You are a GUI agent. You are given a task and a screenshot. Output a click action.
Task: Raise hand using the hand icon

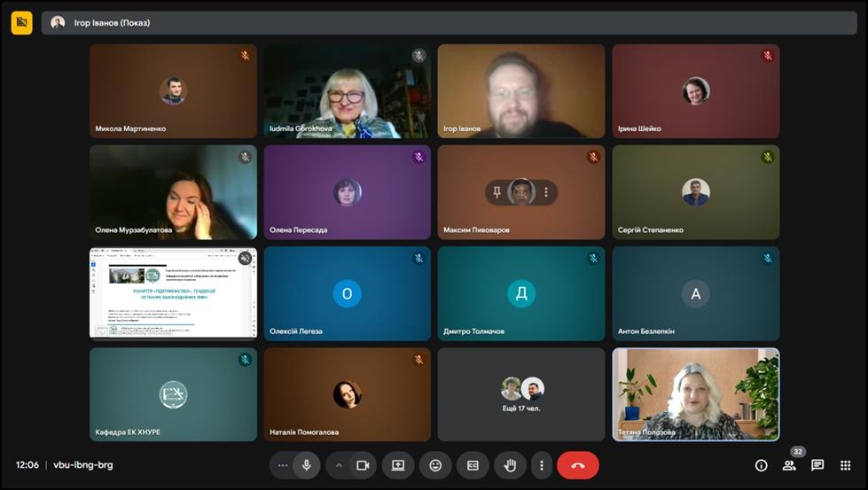(x=510, y=465)
